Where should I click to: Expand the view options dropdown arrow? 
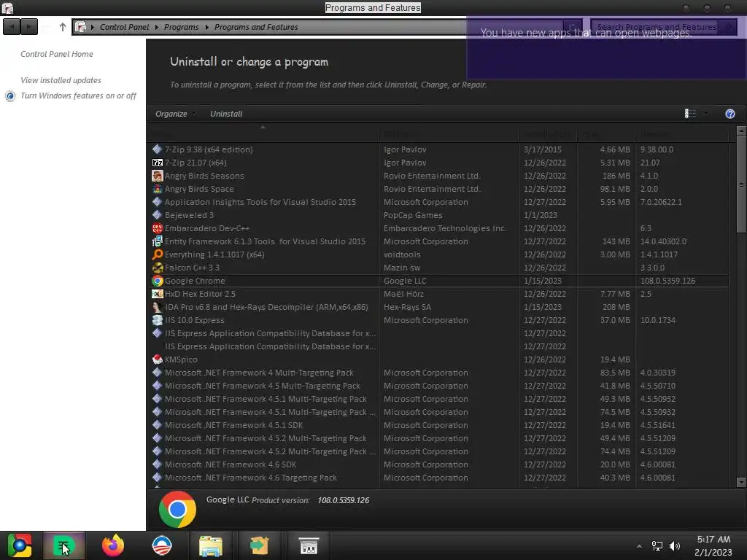click(706, 113)
